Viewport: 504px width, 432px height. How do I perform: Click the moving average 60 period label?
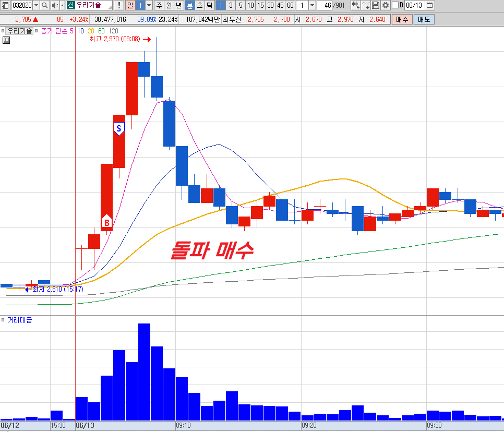[101, 31]
